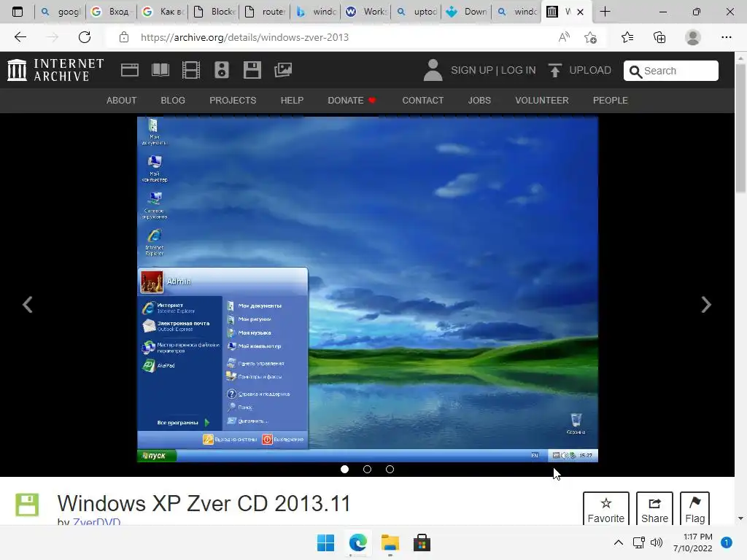Open the CONTACT menu item
Viewport: 747px width, 560px height.
click(422, 101)
